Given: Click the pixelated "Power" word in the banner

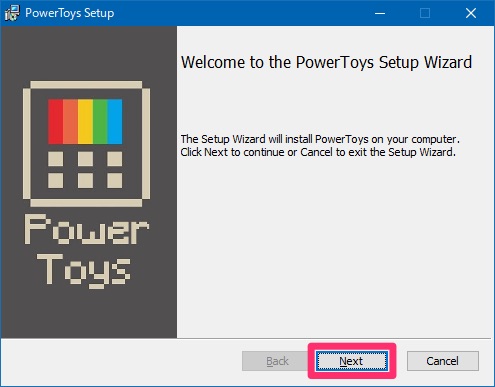Looking at the screenshot, I should click(x=86, y=229).
